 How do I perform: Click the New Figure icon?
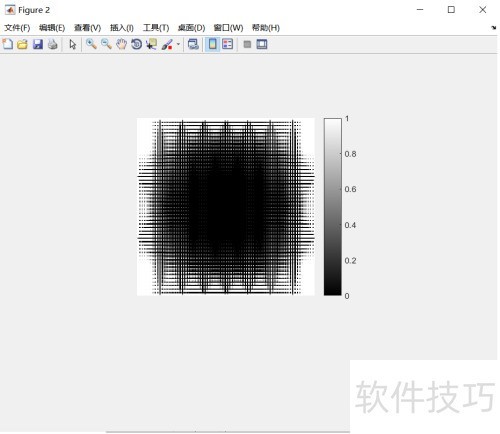[8, 44]
